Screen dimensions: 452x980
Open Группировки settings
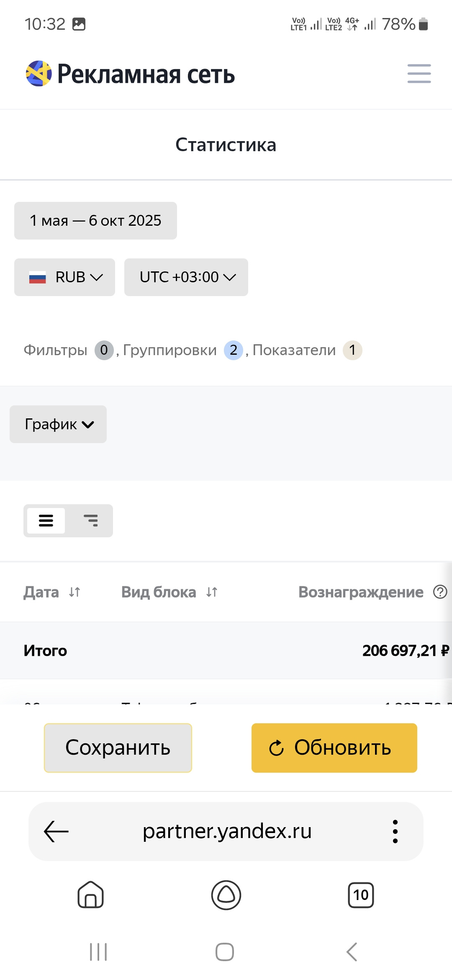tap(170, 350)
